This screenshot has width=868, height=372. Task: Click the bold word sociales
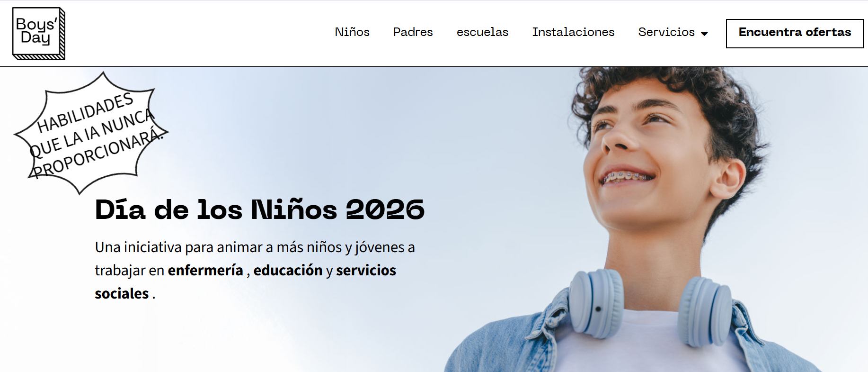point(122,293)
